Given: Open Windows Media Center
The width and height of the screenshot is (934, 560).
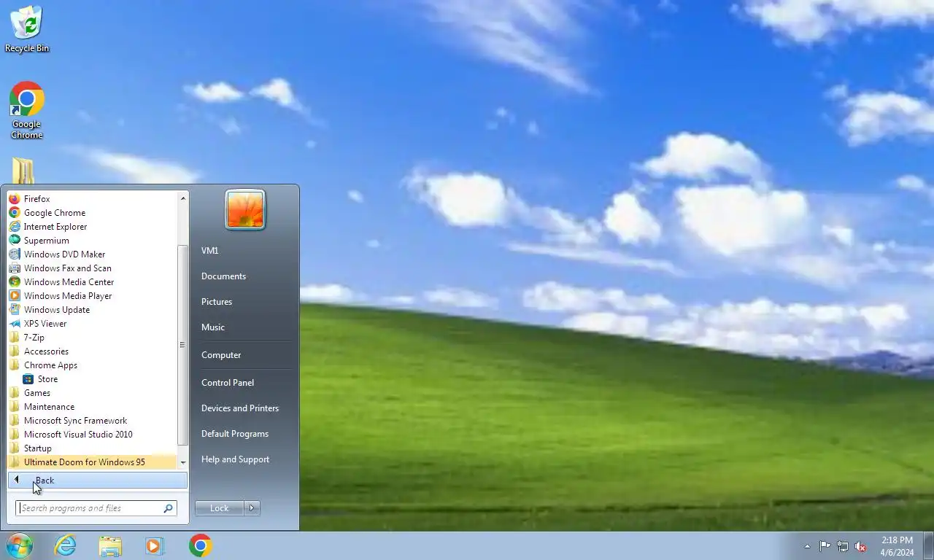Looking at the screenshot, I should [92, 281].
